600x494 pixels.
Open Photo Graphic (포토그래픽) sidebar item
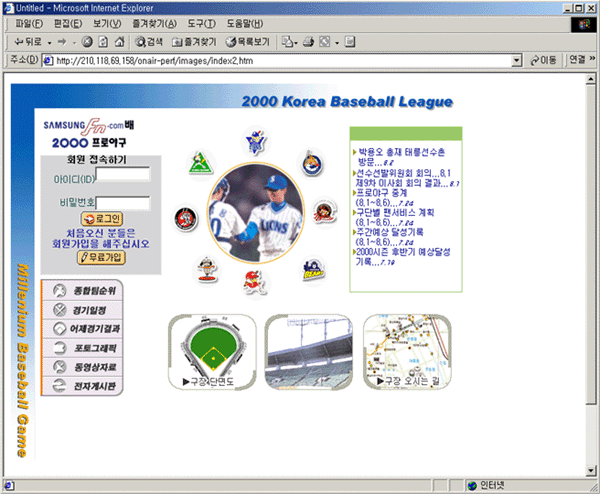tap(82, 348)
